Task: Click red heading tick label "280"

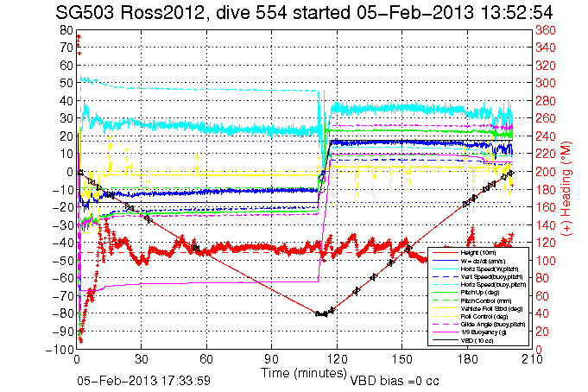Action: click(x=545, y=101)
